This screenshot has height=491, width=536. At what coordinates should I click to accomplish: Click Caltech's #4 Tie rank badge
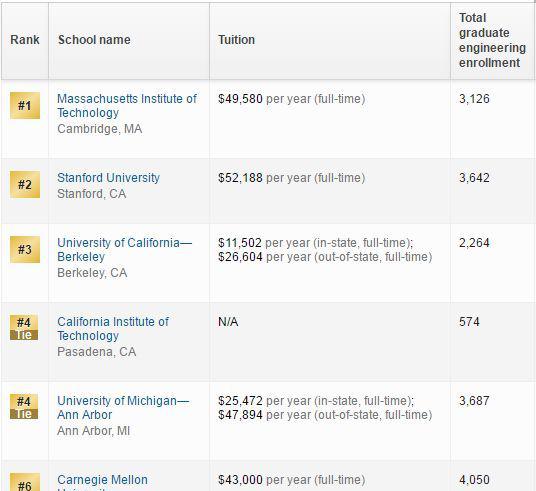24,328
